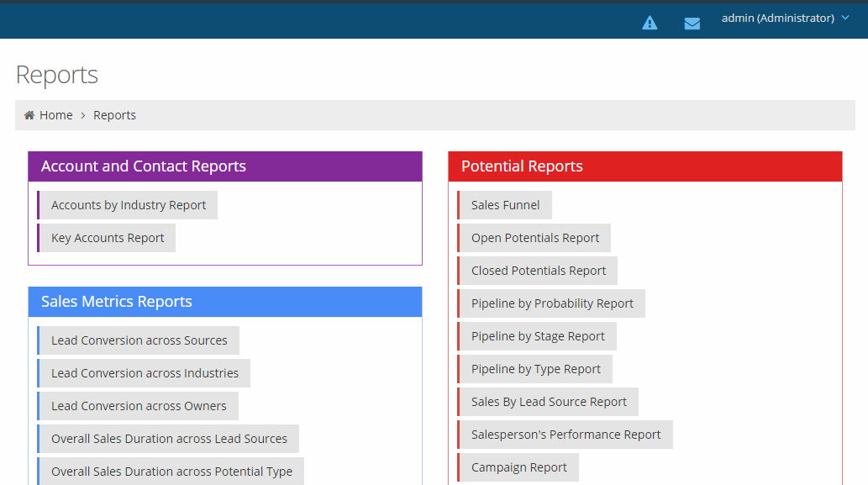View Salesperson's Performance Report
The width and height of the screenshot is (868, 485).
[566, 435]
